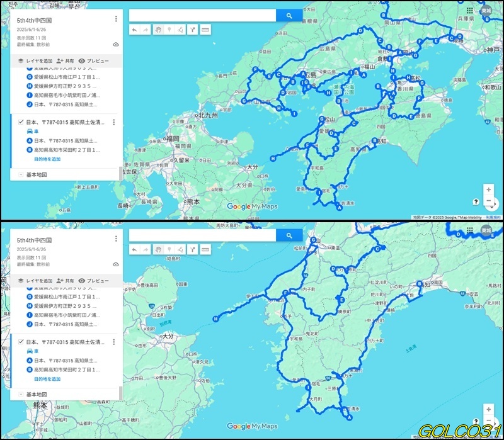504x440 pixels.
Task: Open Google apps grid in the upper map
Action: click(x=469, y=11)
